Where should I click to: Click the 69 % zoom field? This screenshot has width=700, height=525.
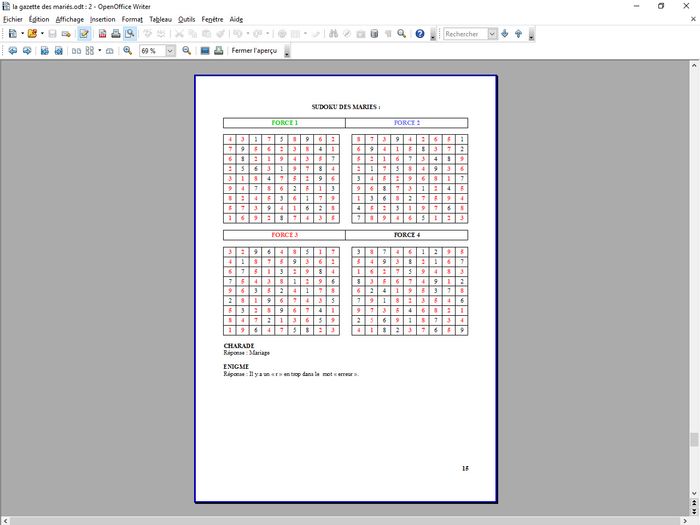(152, 51)
